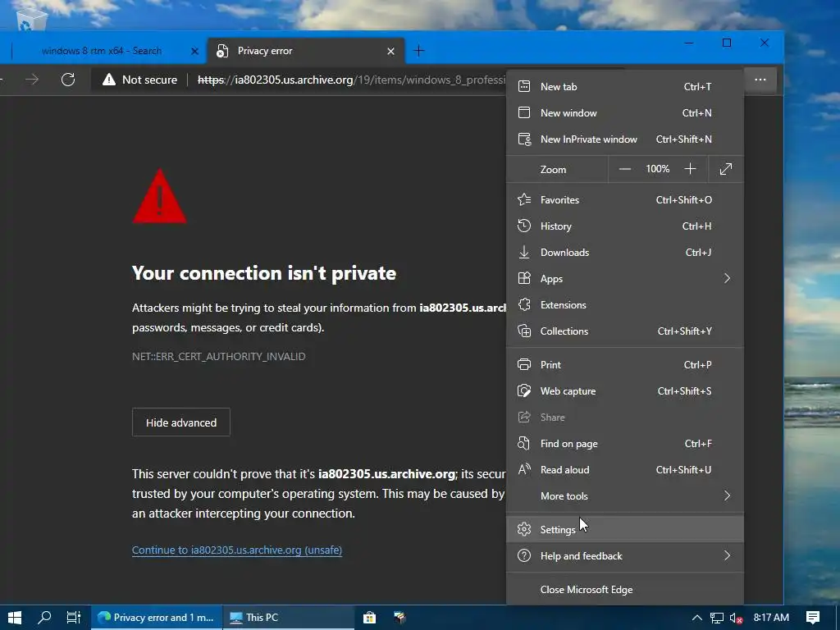The image size is (840, 630).
Task: Click the 8:17 AM taskbar clock
Action: pyautogui.click(x=771, y=617)
